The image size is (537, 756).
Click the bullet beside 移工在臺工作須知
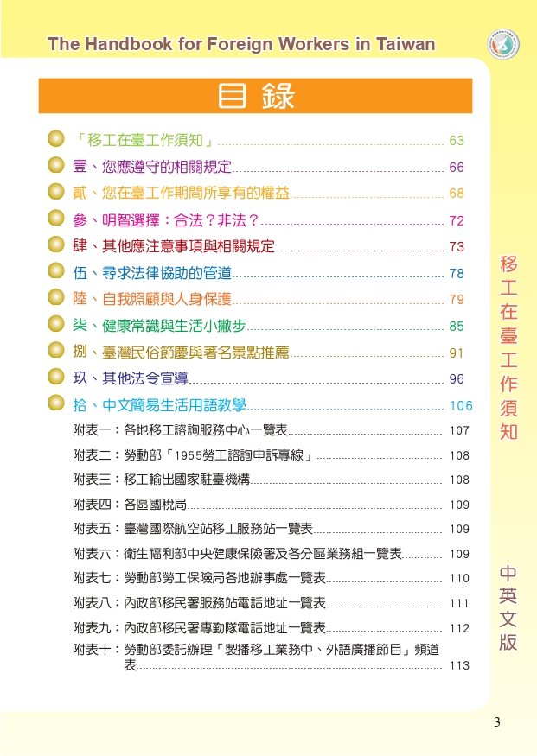(x=56, y=138)
